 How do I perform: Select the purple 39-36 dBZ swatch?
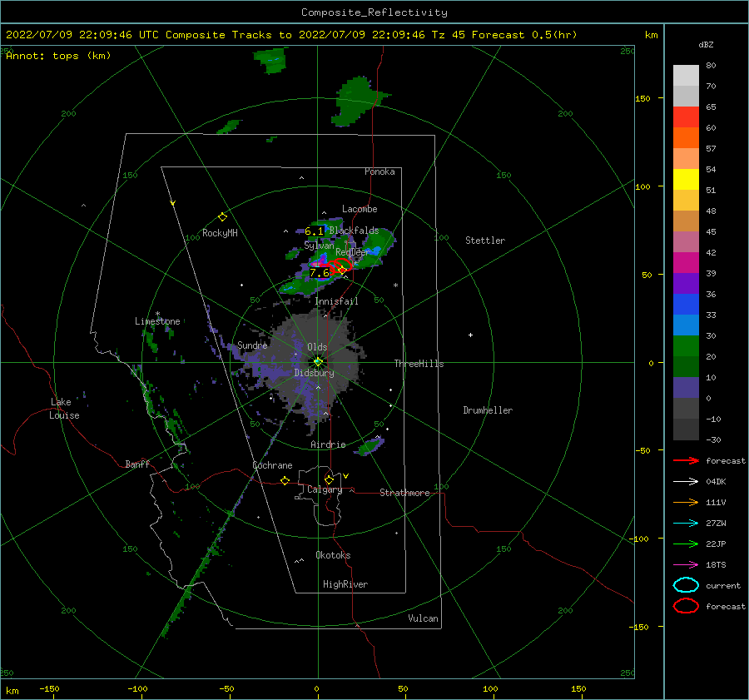686,284
